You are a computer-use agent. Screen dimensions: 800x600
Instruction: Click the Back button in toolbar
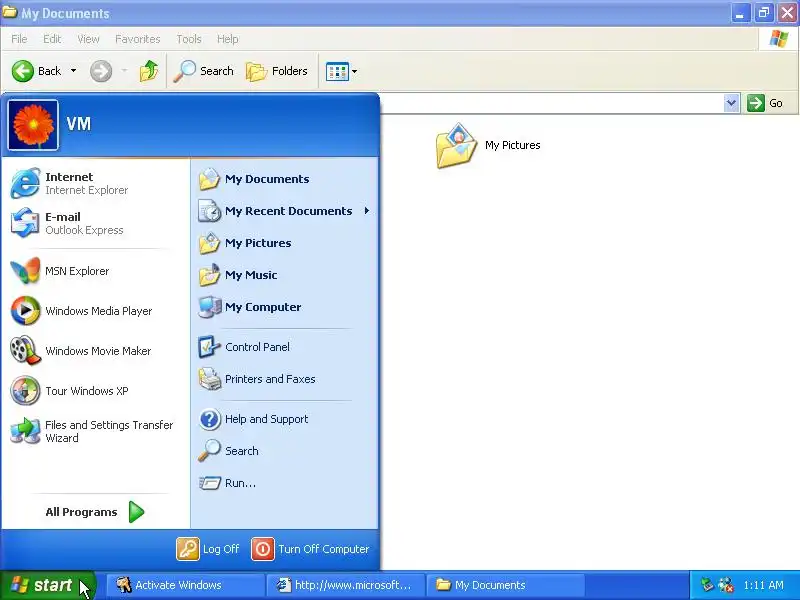pos(37,71)
